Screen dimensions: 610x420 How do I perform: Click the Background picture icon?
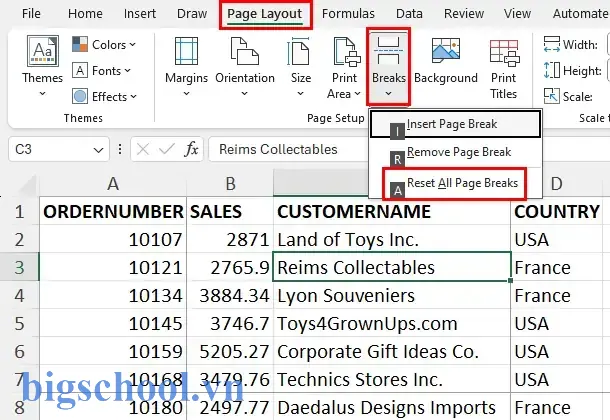pos(446,51)
